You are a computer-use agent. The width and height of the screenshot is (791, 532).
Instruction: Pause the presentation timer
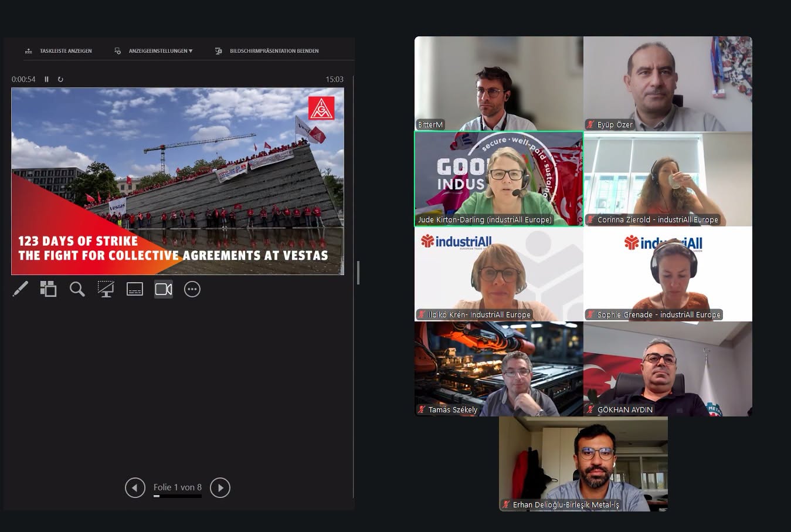tap(46, 79)
